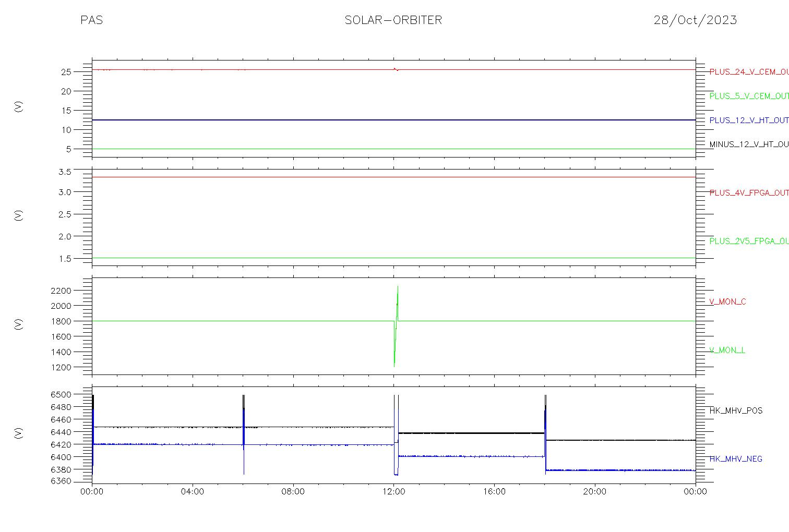
Task: Click the 08:00 time axis label
Action: [x=293, y=492]
